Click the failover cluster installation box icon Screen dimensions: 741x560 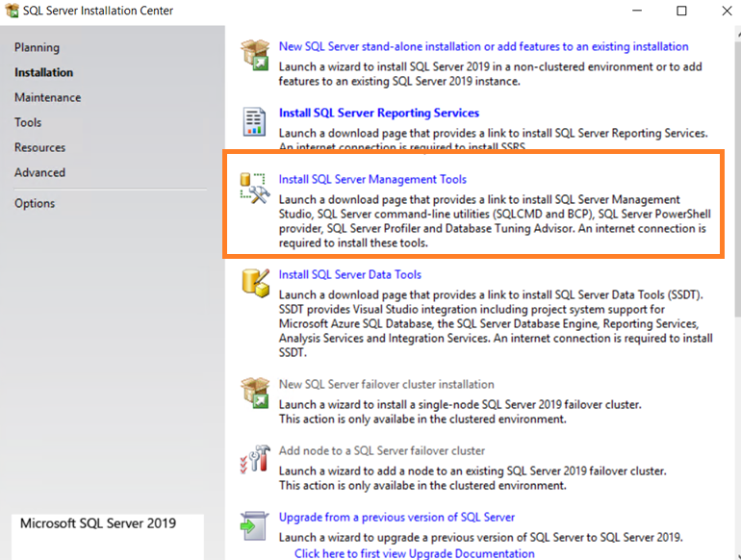coord(255,393)
